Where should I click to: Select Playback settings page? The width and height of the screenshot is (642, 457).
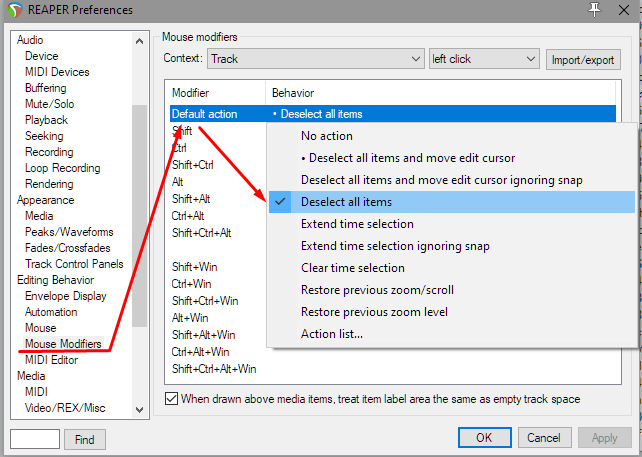[46, 120]
